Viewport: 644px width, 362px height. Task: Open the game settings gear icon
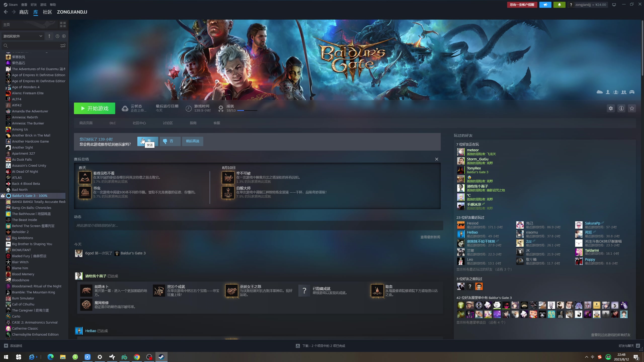pos(611,108)
